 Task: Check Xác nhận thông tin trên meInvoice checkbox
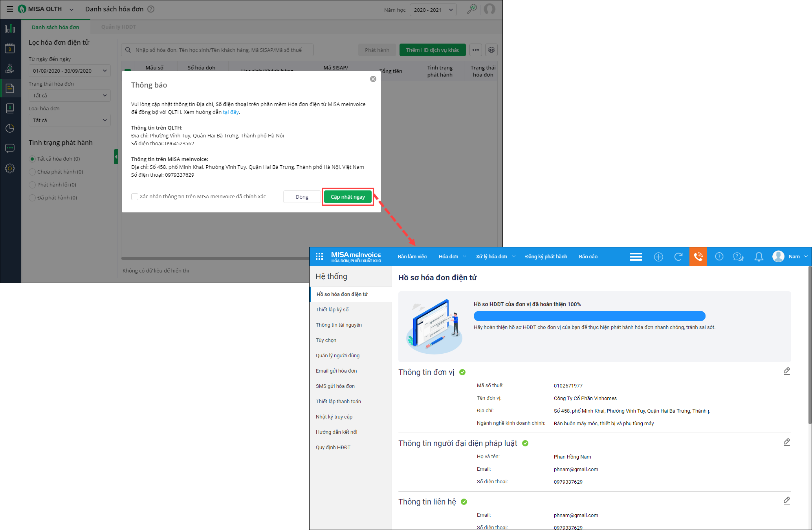pyautogui.click(x=135, y=197)
